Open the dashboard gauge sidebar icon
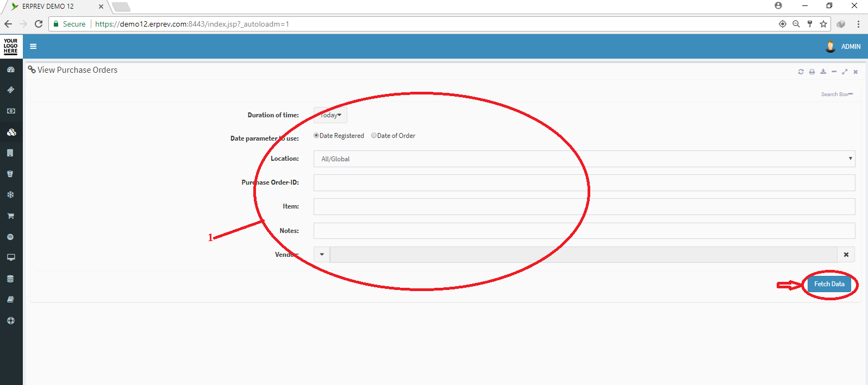 coord(11,70)
